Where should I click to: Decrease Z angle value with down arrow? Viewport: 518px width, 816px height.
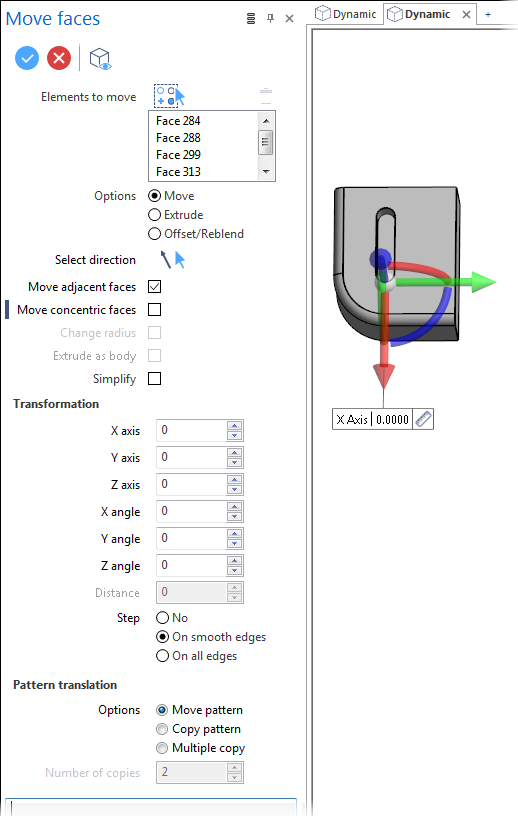[x=235, y=570]
